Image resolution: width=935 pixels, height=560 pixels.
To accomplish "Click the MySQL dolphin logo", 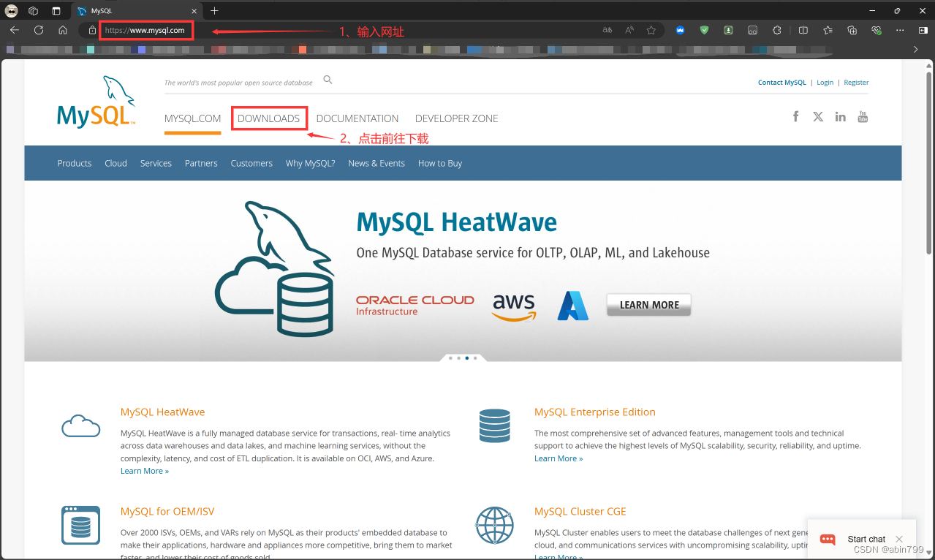I will tap(96, 102).
